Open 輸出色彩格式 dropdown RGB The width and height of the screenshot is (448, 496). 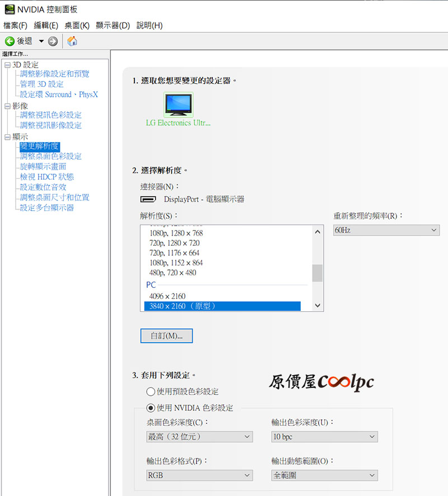[x=199, y=475]
